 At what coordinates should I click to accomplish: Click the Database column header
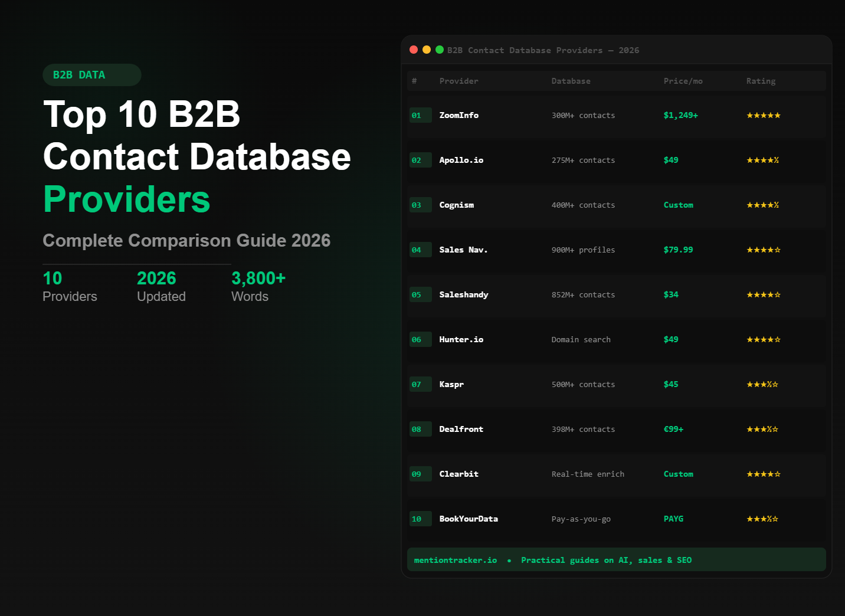click(x=571, y=81)
